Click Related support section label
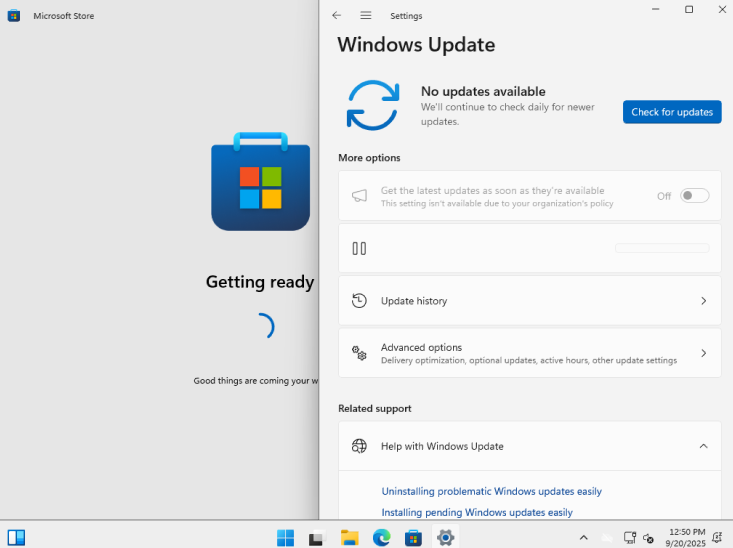The image size is (733, 548). coord(374,408)
